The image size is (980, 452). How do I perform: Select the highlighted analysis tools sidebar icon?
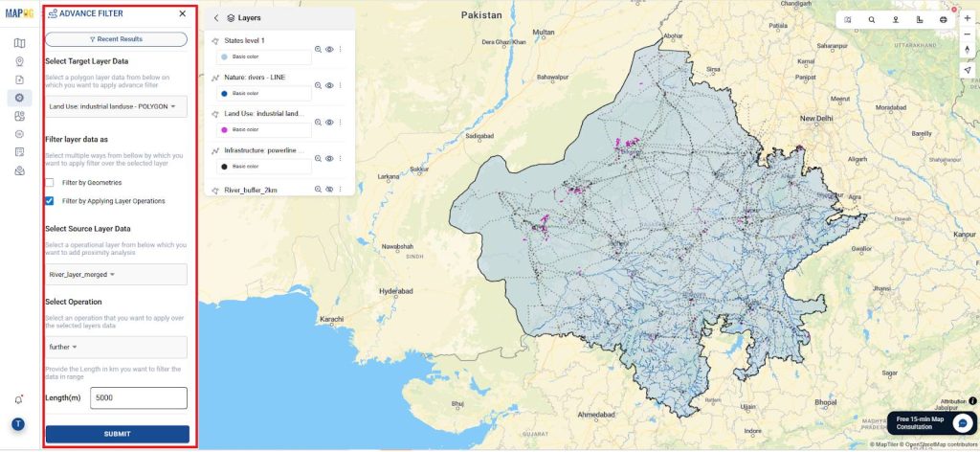click(19, 98)
